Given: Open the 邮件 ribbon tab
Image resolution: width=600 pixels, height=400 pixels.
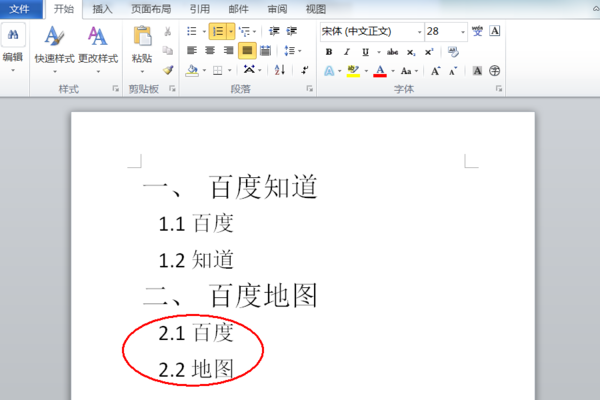Looking at the screenshot, I should (238, 9).
